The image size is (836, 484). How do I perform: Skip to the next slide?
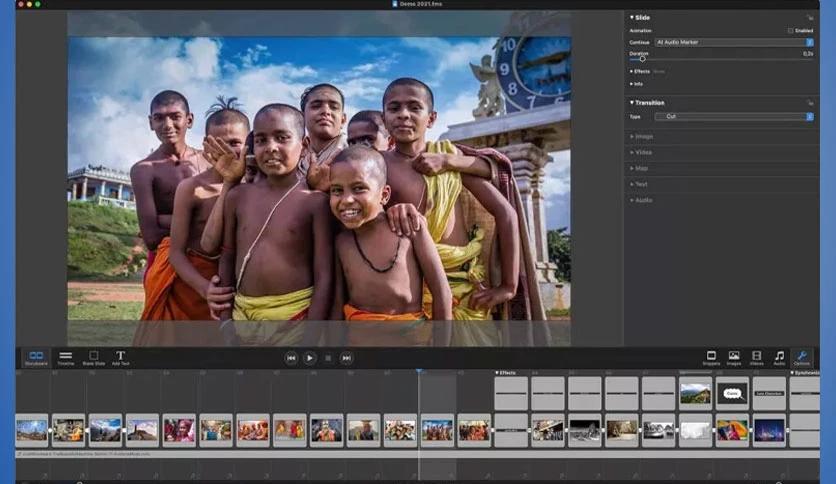point(346,358)
